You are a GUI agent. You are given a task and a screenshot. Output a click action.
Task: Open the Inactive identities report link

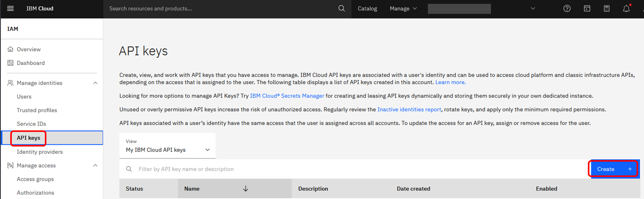[409, 109]
